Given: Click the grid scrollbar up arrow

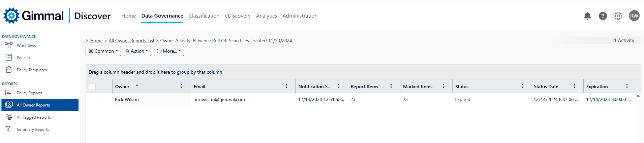Looking at the screenshot, I should (638, 96).
